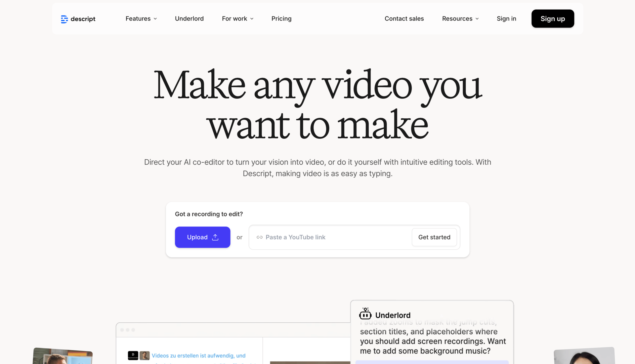
Task: Click the Underlord robot icon
Action: pos(365,314)
